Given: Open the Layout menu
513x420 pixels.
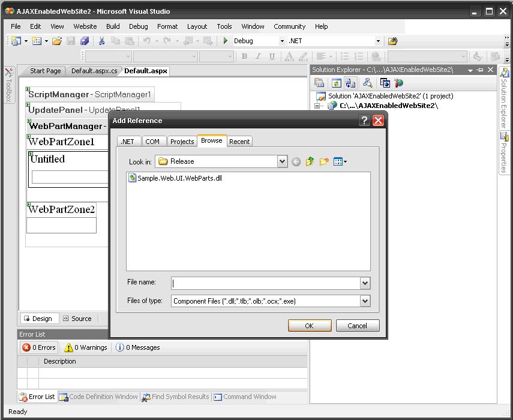Looking at the screenshot, I should (197, 26).
